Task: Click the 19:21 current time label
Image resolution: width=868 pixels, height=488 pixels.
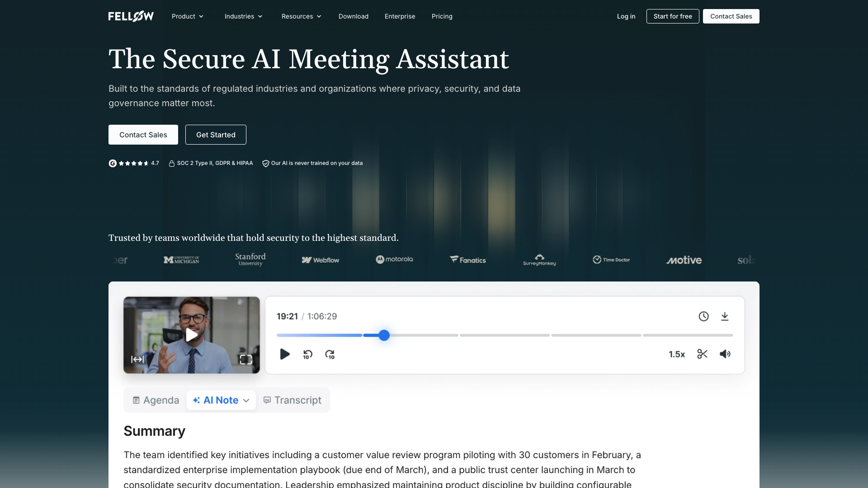Action: [x=287, y=316]
